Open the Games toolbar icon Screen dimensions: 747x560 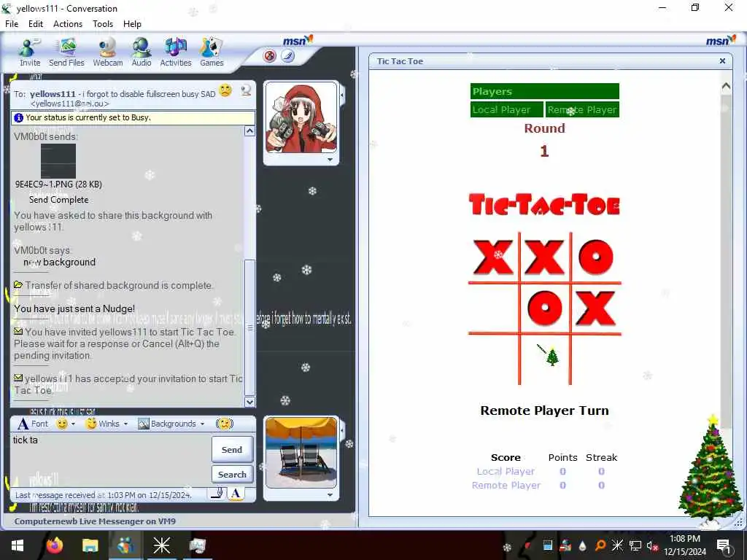(212, 52)
